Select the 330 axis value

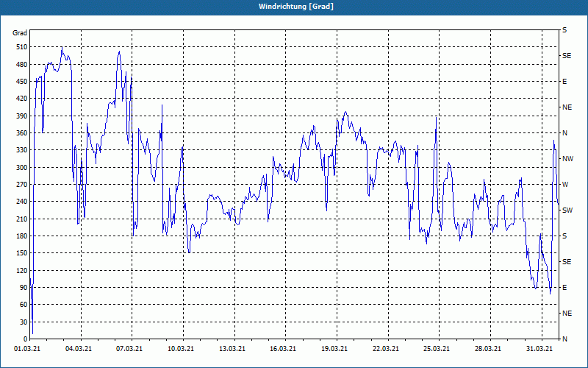pyautogui.click(x=21, y=150)
